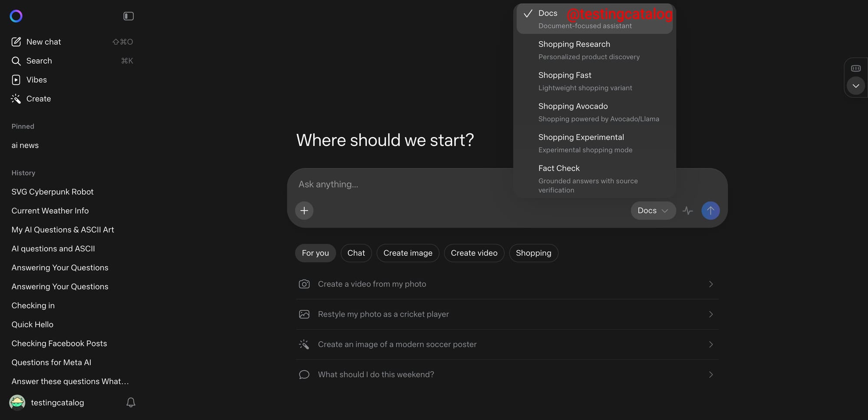Click the top icon in right-edge widget
The height and width of the screenshot is (420, 868).
(x=856, y=68)
